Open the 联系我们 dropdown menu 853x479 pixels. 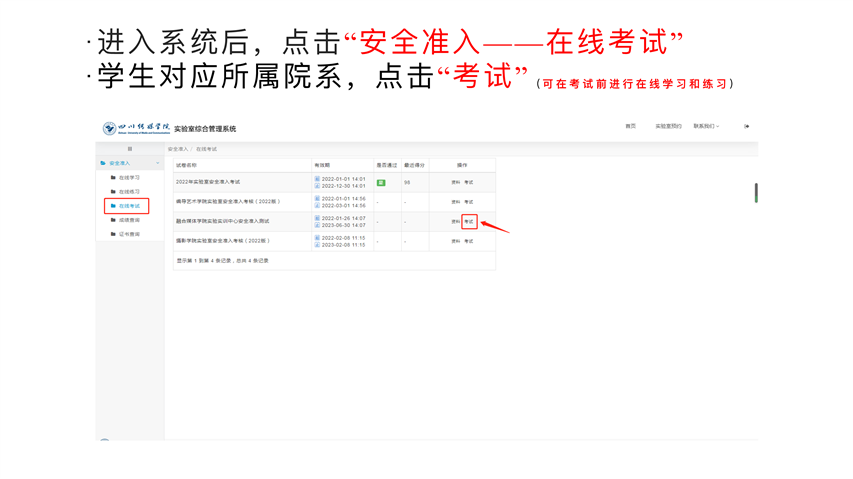pos(706,127)
